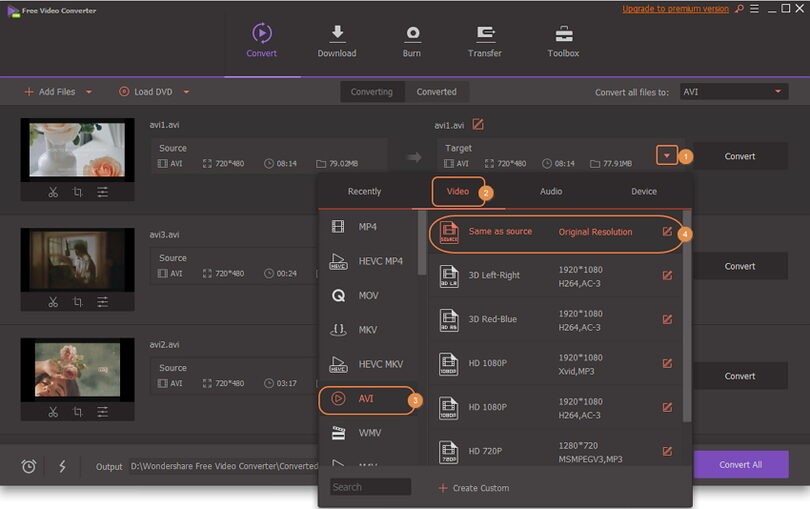The height and width of the screenshot is (509, 810).
Task: Expand the Add Files dropdown arrow
Action: click(89, 92)
